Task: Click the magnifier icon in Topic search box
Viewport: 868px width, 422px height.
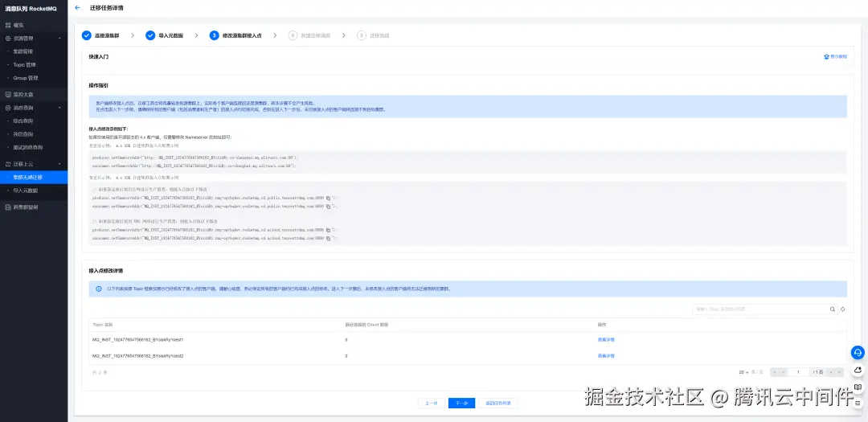Action: tap(832, 309)
